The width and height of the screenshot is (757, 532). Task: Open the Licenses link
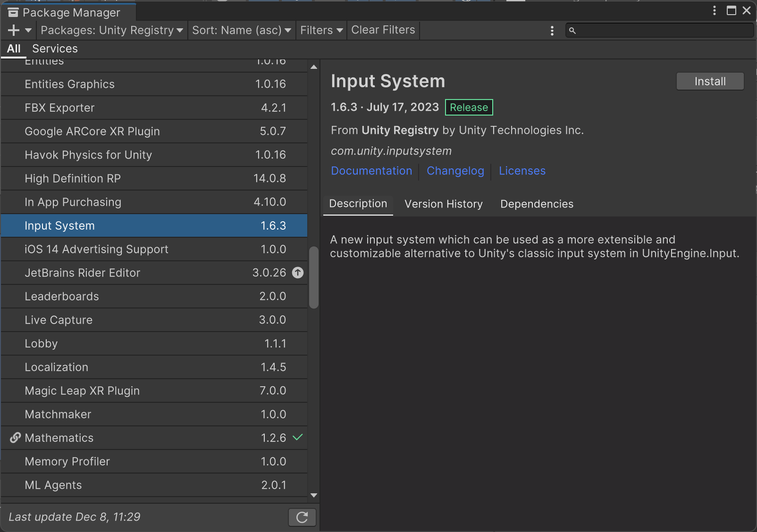click(522, 171)
